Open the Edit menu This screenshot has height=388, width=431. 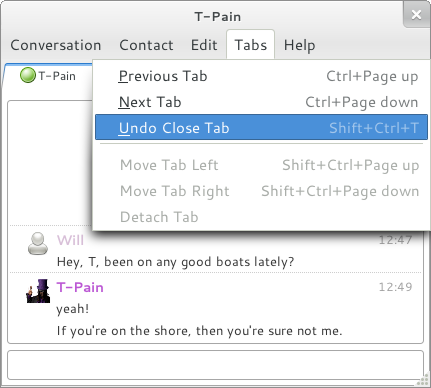click(204, 45)
